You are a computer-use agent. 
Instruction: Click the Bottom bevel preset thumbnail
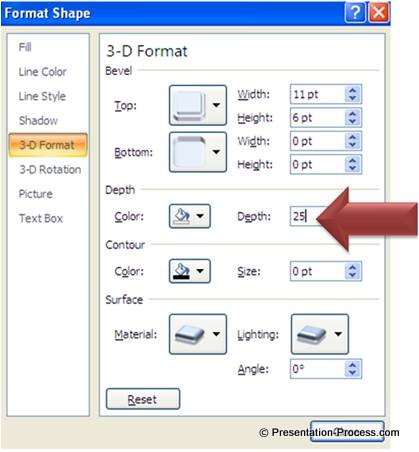coord(189,152)
